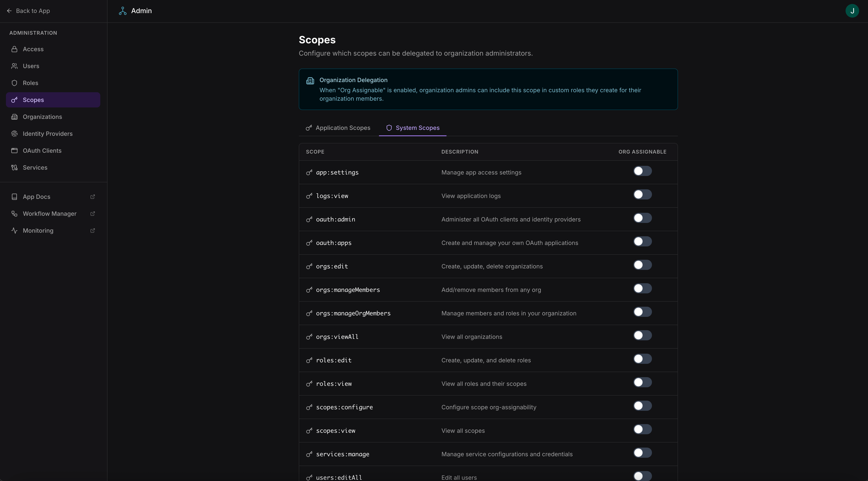The width and height of the screenshot is (868, 481).
Task: Enable Org Assignable for orgs:manageOrgMembers
Action: click(642, 312)
